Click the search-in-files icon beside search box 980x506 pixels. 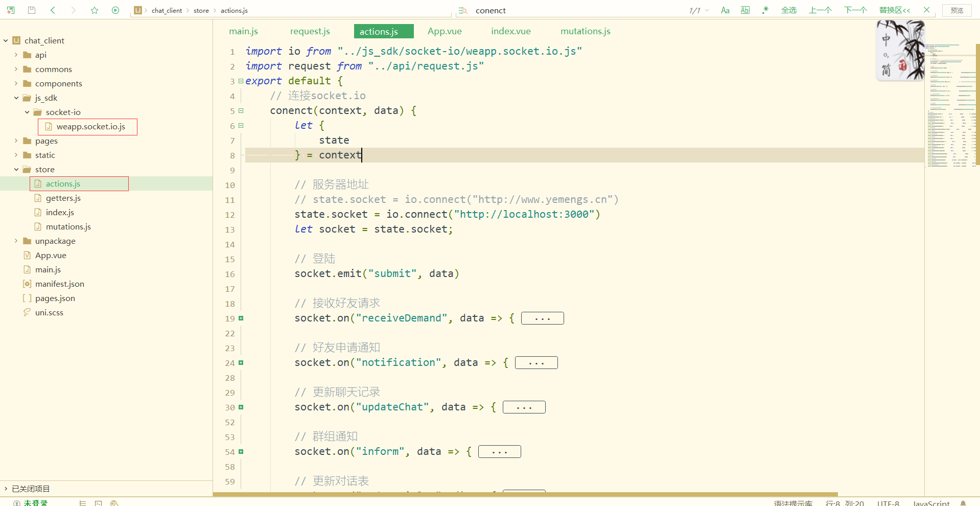coord(463,11)
